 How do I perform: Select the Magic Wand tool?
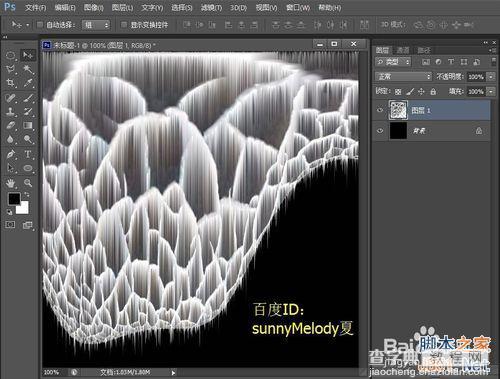pos(28,69)
